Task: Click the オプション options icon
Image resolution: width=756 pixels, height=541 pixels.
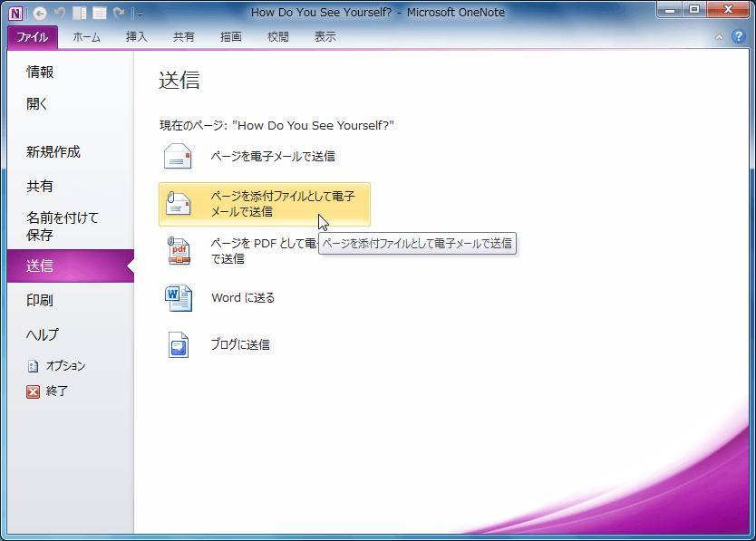Action: [33, 366]
